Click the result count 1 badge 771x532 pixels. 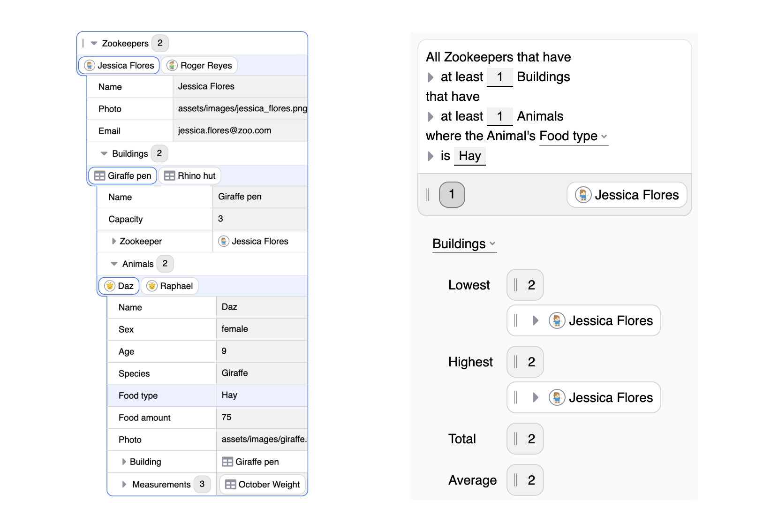pyautogui.click(x=452, y=195)
